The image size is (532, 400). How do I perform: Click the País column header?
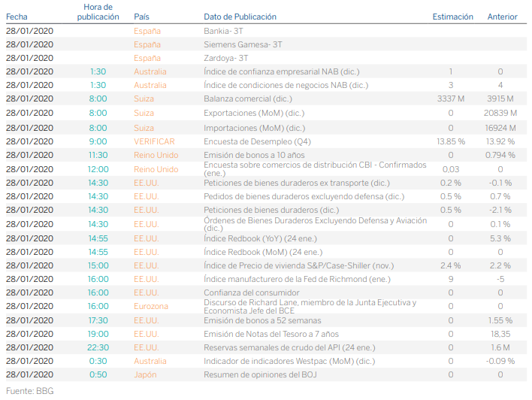tap(141, 17)
